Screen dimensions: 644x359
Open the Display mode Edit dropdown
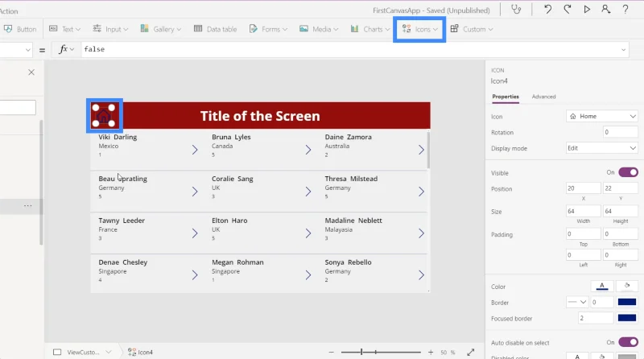(x=602, y=148)
